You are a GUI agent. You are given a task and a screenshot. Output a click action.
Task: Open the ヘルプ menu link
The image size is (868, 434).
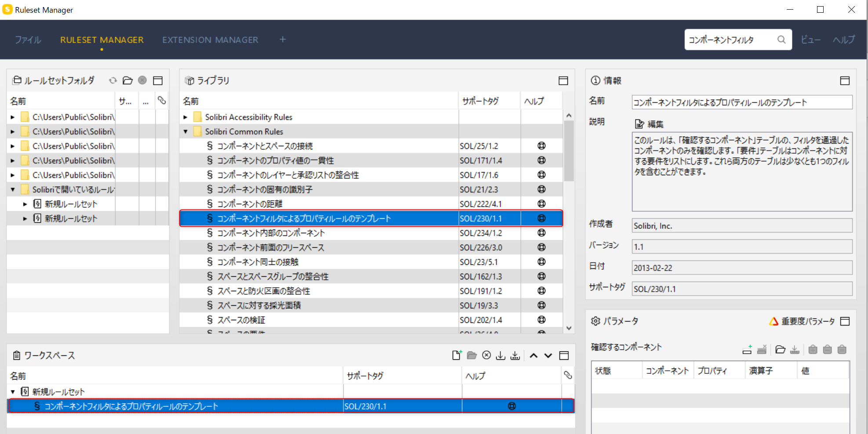[844, 40]
